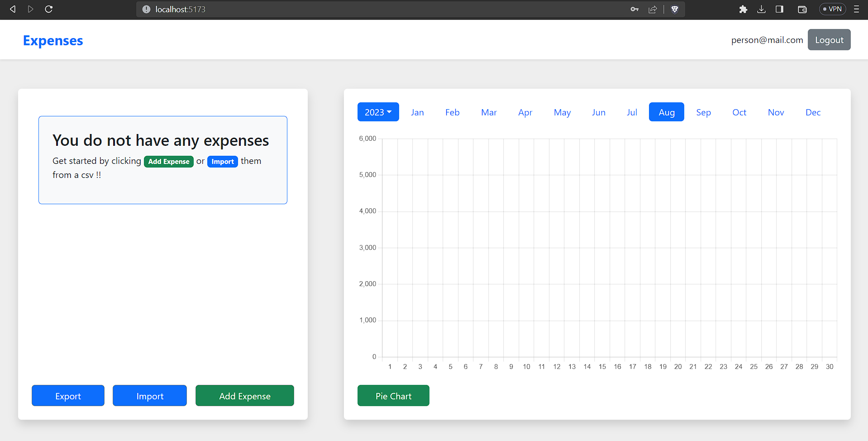This screenshot has width=868, height=441.
Task: Click the Logout button
Action: click(x=829, y=39)
